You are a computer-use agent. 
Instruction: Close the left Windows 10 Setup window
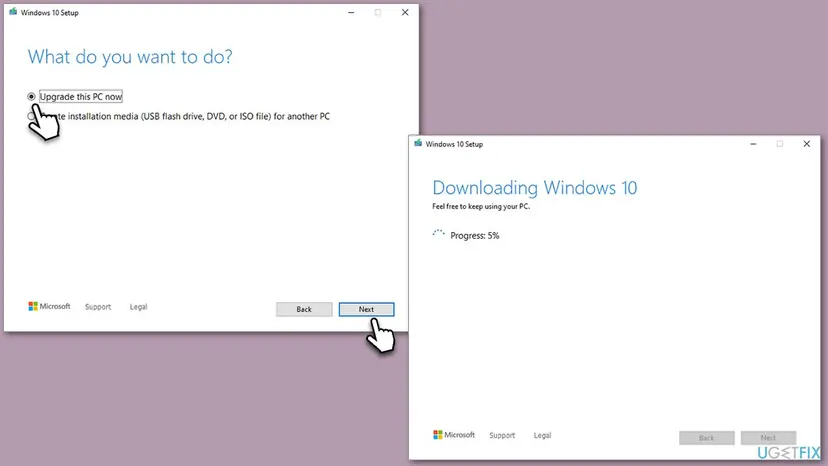point(405,12)
